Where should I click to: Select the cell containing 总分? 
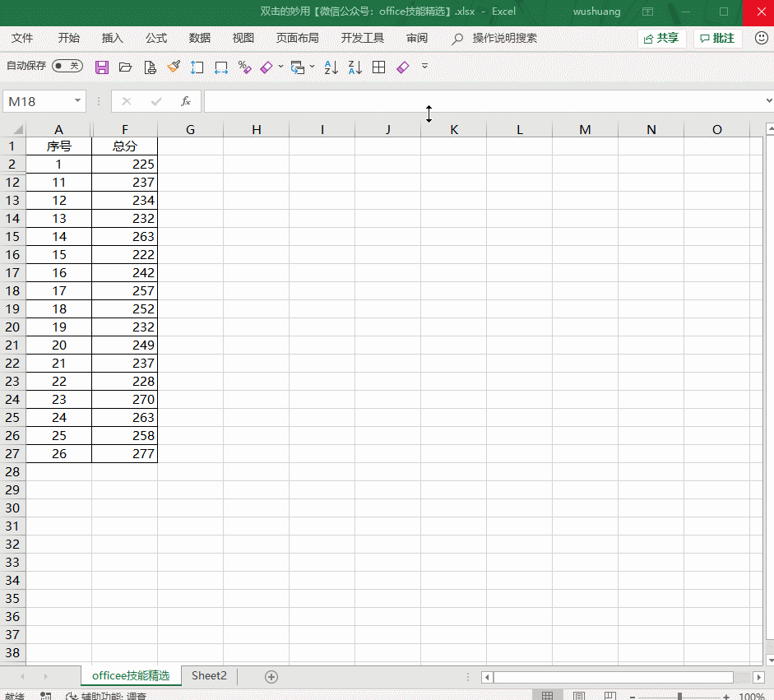(125, 146)
